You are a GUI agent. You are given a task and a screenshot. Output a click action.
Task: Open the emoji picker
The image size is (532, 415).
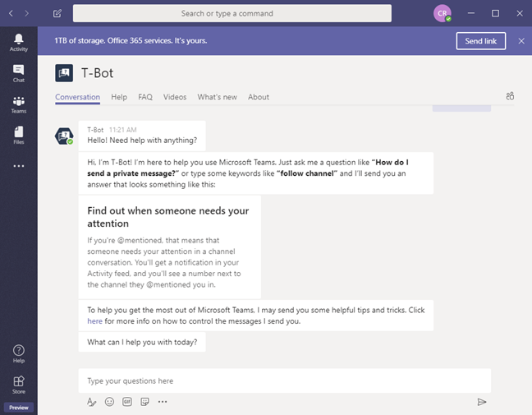(109, 402)
